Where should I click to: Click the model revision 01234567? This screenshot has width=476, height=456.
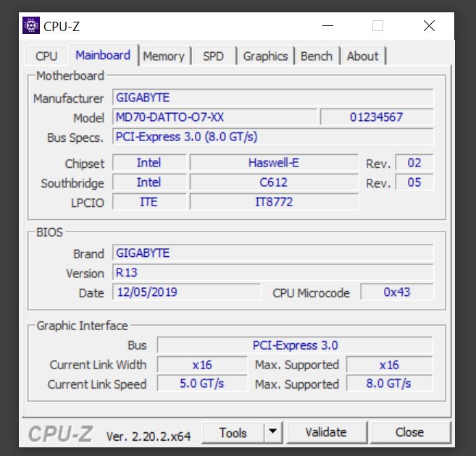tap(377, 117)
